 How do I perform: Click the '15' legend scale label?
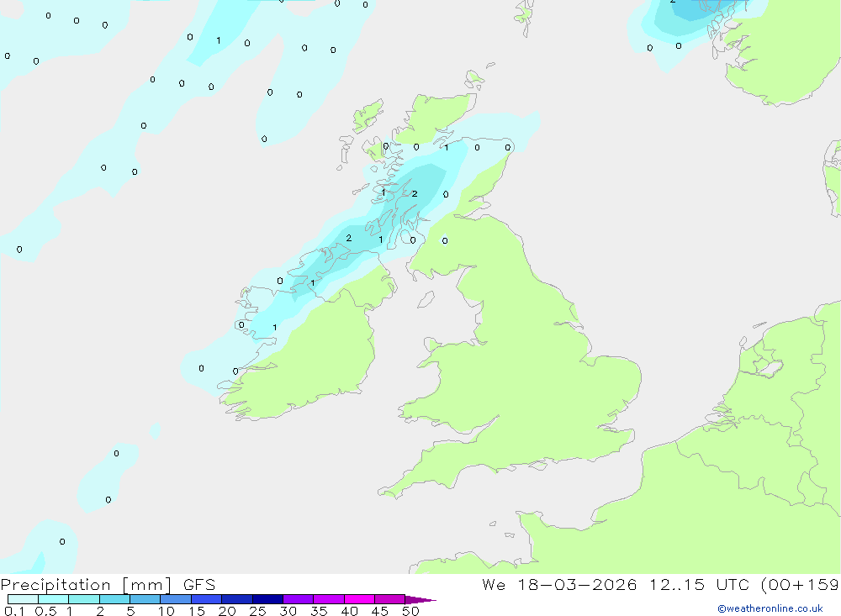click(197, 611)
